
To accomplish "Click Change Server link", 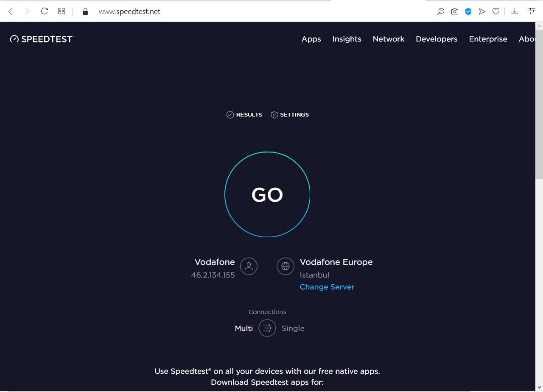I will pyautogui.click(x=327, y=287).
